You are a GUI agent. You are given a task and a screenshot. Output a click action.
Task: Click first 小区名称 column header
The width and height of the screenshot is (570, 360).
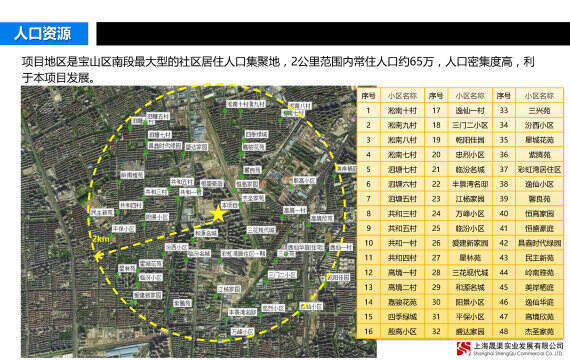click(x=402, y=96)
